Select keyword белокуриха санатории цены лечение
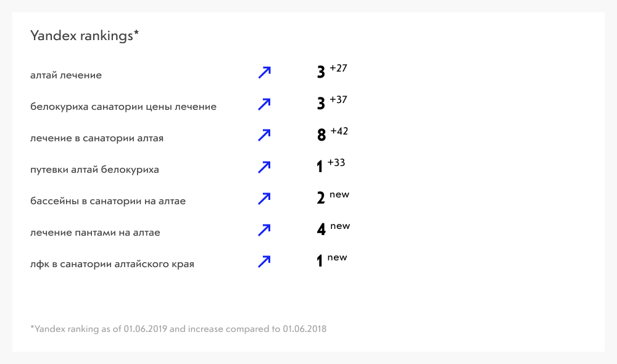 [123, 107]
